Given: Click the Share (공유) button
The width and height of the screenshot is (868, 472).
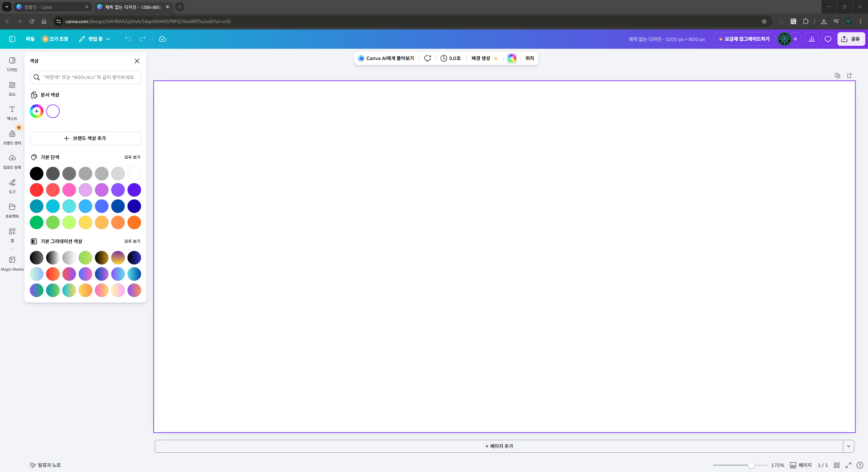Looking at the screenshot, I should 851,39.
